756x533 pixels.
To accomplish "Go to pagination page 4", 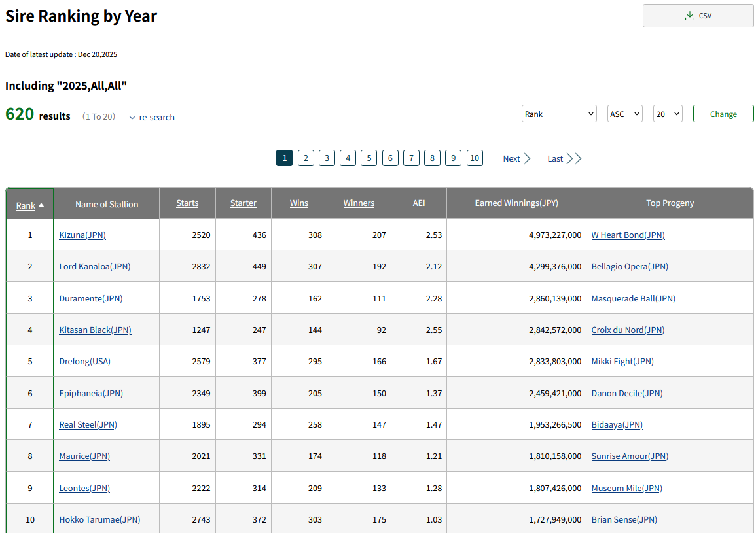I will coord(348,158).
